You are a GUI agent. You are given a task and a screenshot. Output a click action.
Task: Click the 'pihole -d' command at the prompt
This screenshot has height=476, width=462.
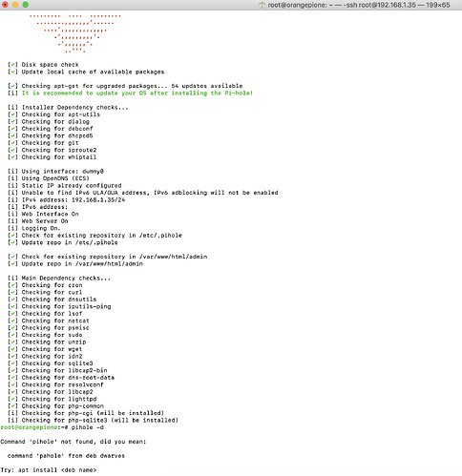(88, 427)
